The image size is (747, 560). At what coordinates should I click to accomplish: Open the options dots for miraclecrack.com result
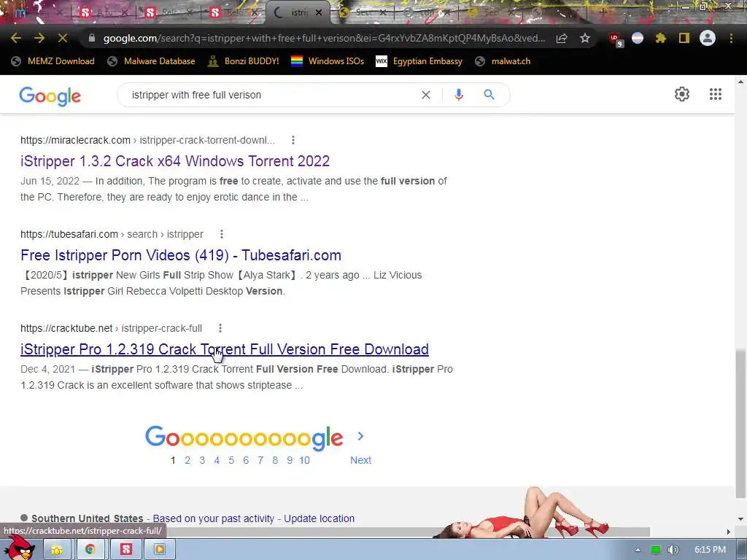293,140
